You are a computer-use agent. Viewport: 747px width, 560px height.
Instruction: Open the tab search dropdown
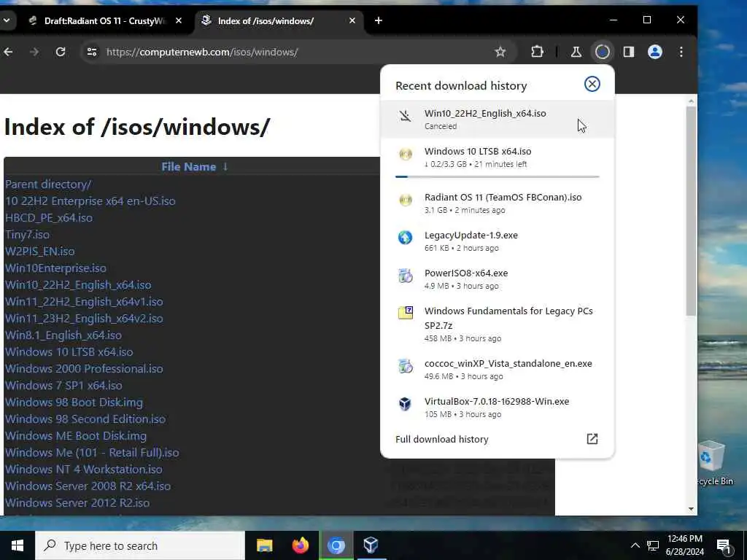pyautogui.click(x=7, y=20)
